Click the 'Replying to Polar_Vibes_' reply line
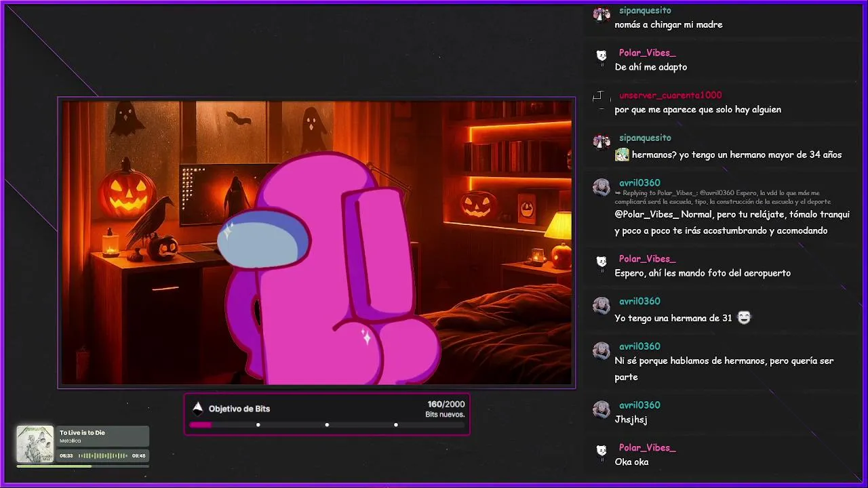 point(722,197)
